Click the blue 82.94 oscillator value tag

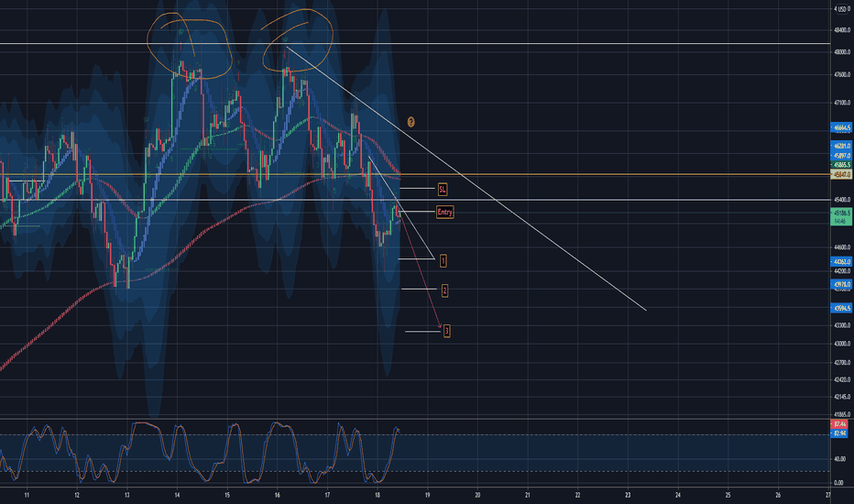(x=839, y=433)
